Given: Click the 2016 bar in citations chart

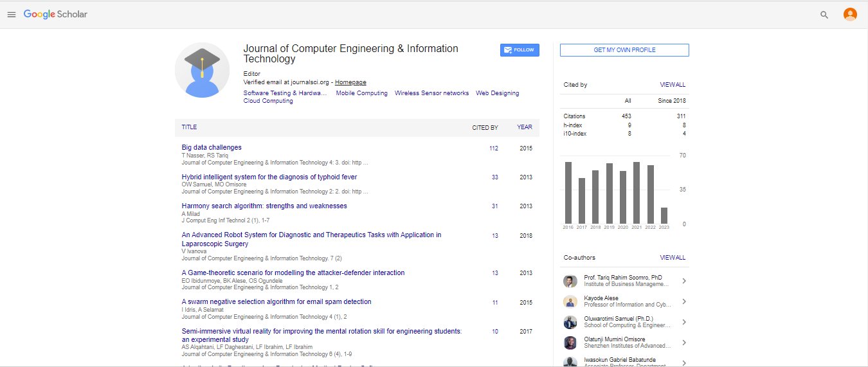Looking at the screenshot, I should point(568,192).
